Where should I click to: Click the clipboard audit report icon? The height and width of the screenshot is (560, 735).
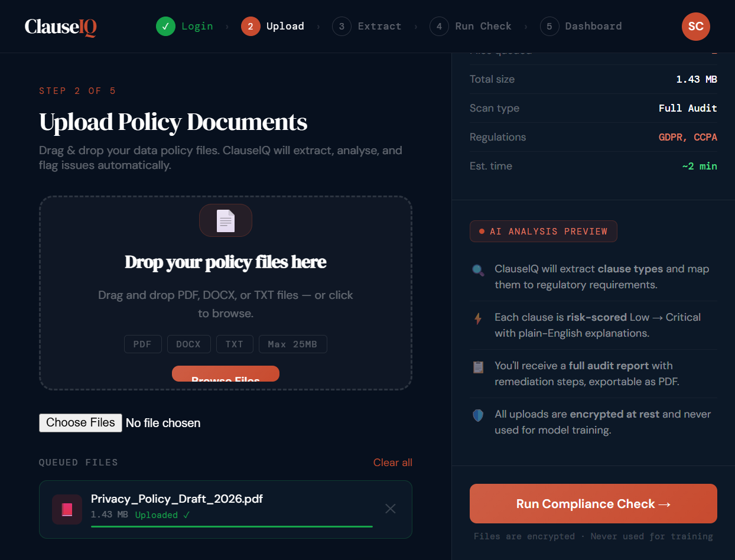pyautogui.click(x=478, y=367)
